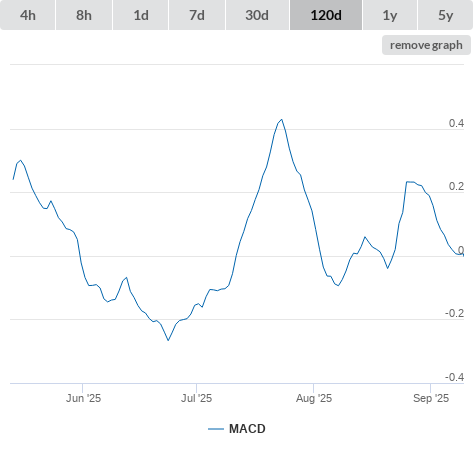Click the active 120d range tab

point(326,15)
